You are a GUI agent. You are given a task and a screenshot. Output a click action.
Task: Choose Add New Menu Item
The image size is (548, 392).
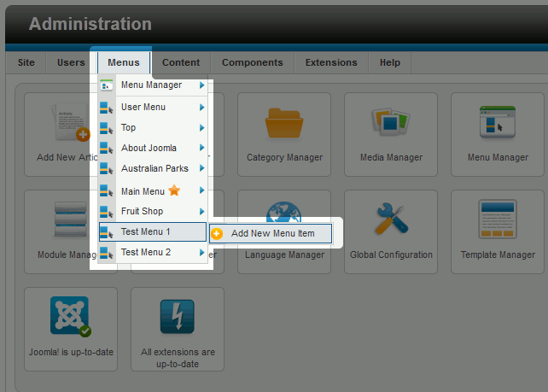(271, 234)
